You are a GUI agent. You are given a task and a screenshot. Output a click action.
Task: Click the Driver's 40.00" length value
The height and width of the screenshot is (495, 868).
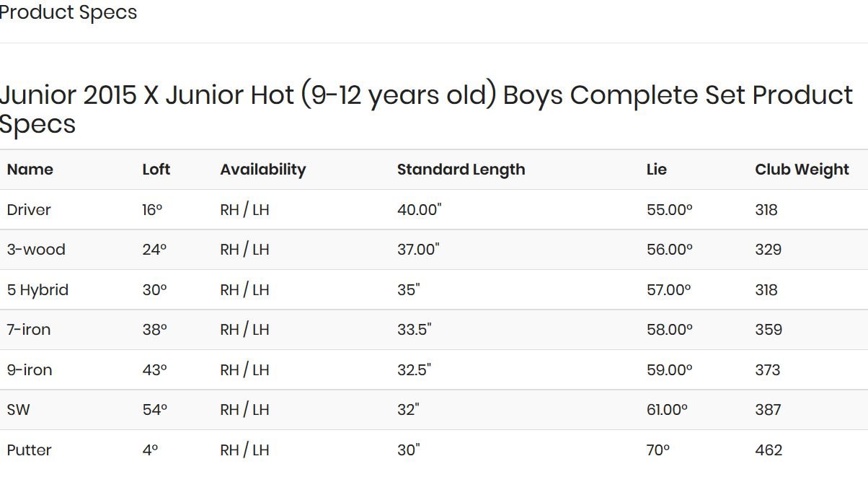pos(419,210)
